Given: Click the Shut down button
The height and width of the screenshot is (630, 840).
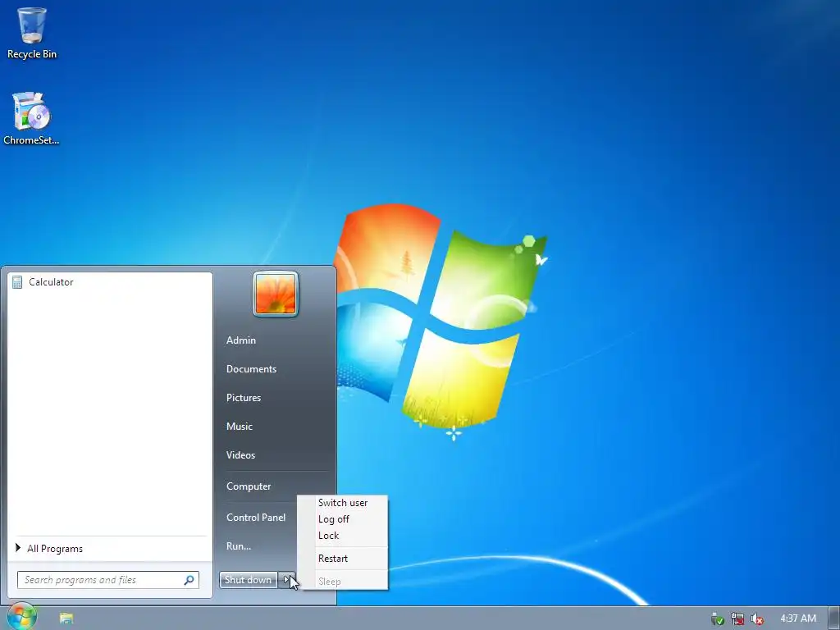Looking at the screenshot, I should point(248,580).
